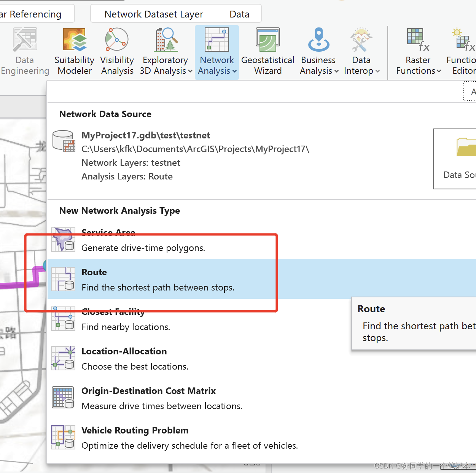
Task: Choose Service Area drive-time polygons entry
Action: [x=262, y=240]
